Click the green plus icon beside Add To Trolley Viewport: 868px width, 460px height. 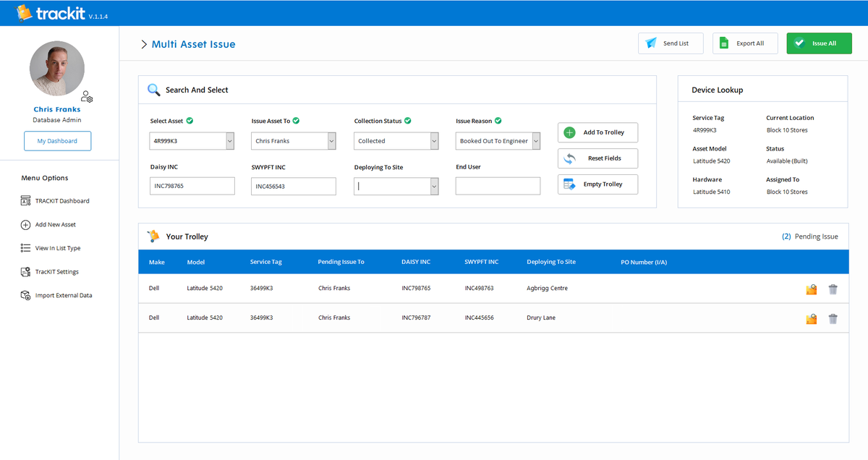coord(571,132)
